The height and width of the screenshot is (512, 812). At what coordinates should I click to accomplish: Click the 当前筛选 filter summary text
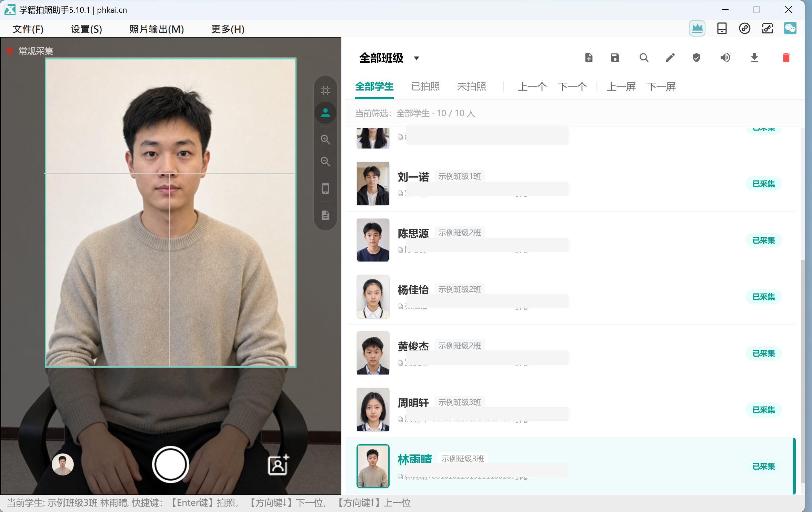(415, 113)
